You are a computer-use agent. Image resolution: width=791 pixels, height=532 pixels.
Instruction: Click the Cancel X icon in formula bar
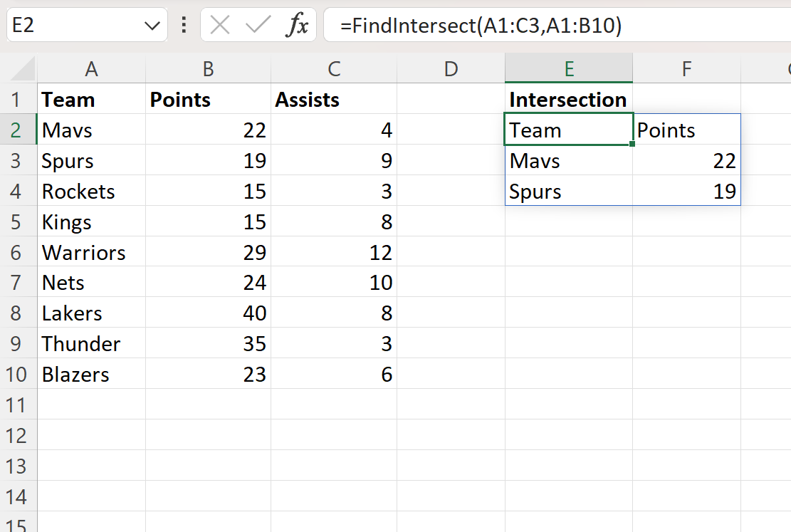pyautogui.click(x=221, y=24)
